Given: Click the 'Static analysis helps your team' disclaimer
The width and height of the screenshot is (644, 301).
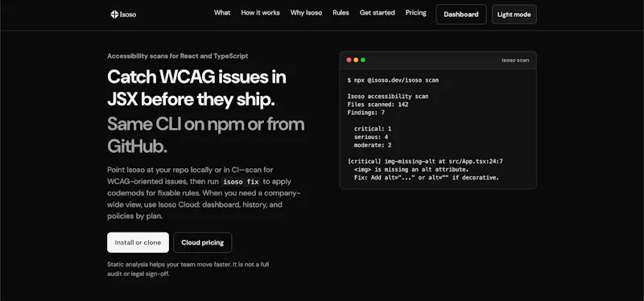Looking at the screenshot, I should coord(188,269).
